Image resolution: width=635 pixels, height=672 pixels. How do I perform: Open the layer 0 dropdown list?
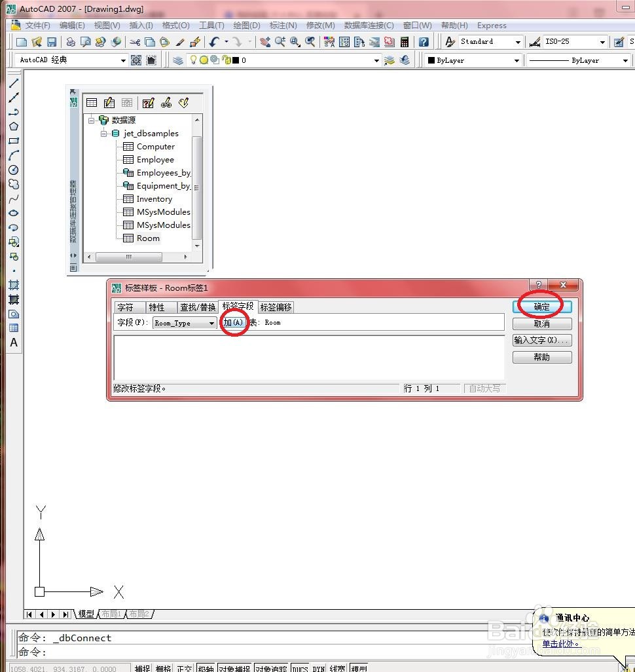point(376,60)
